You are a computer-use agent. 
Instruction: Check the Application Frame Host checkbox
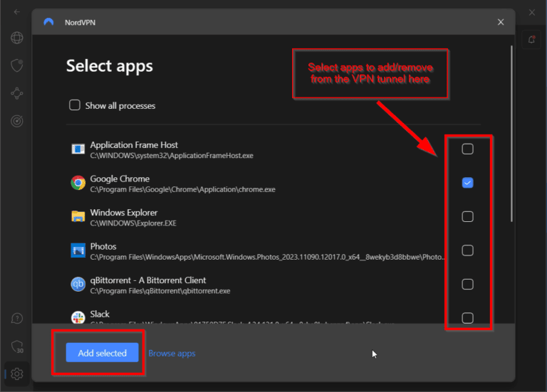pos(467,149)
